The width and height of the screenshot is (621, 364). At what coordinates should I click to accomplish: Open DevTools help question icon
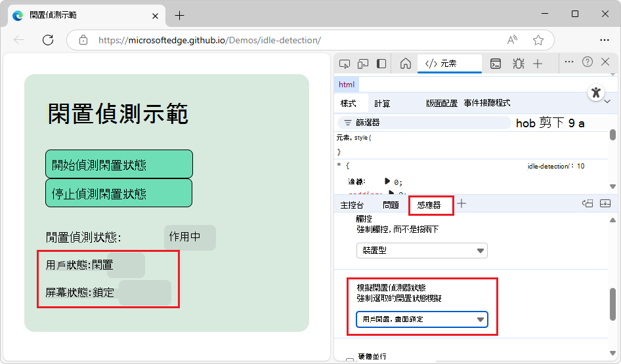coord(588,62)
